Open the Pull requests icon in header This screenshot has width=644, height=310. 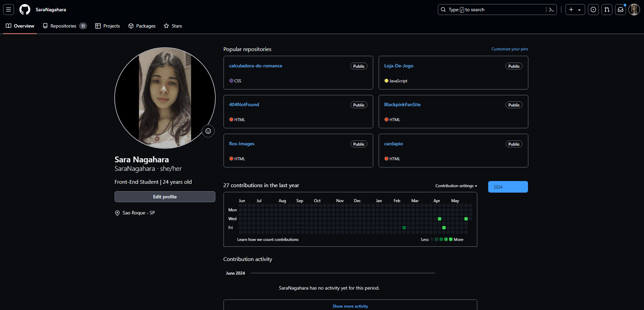tap(607, 10)
